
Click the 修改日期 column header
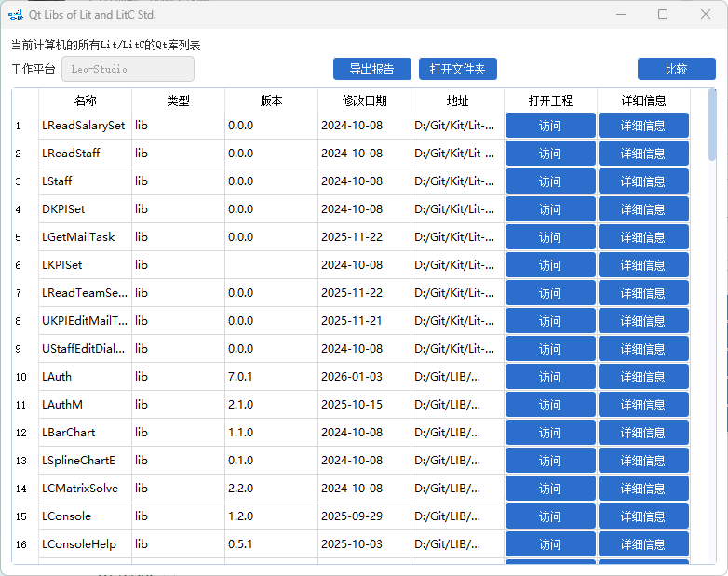click(x=364, y=100)
